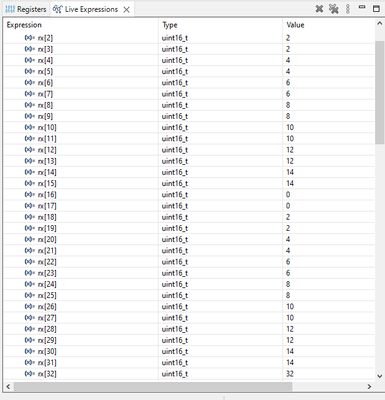Select the rx[2] expression row
The height and width of the screenshot is (400, 385).
coord(189,38)
